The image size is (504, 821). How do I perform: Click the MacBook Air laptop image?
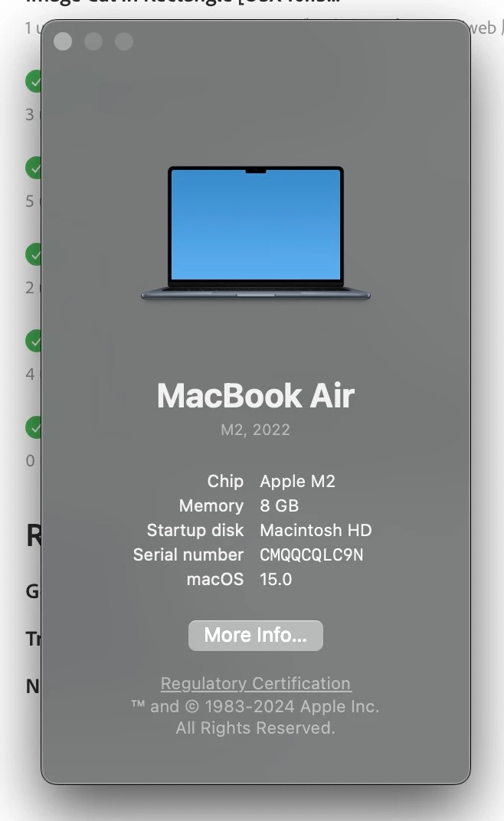[256, 233]
